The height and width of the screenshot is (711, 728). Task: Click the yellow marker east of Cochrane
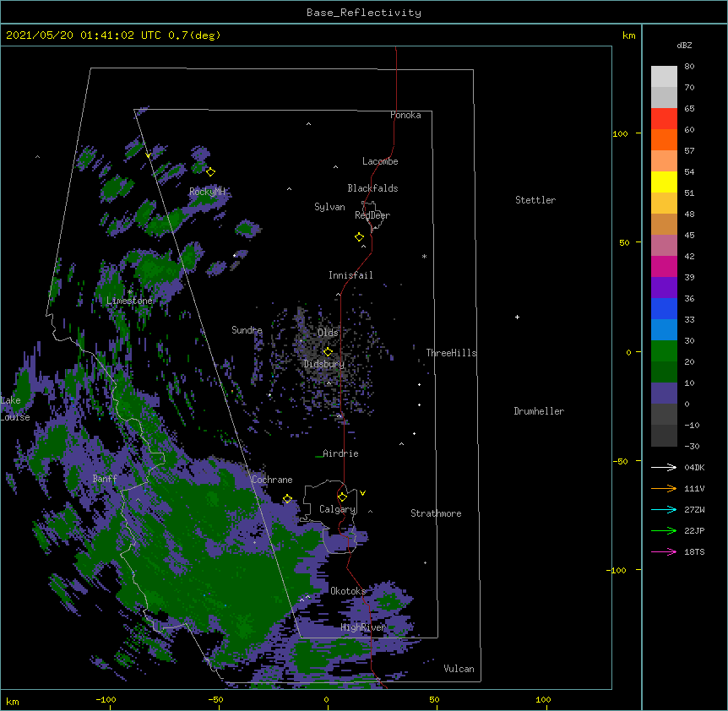(x=287, y=498)
